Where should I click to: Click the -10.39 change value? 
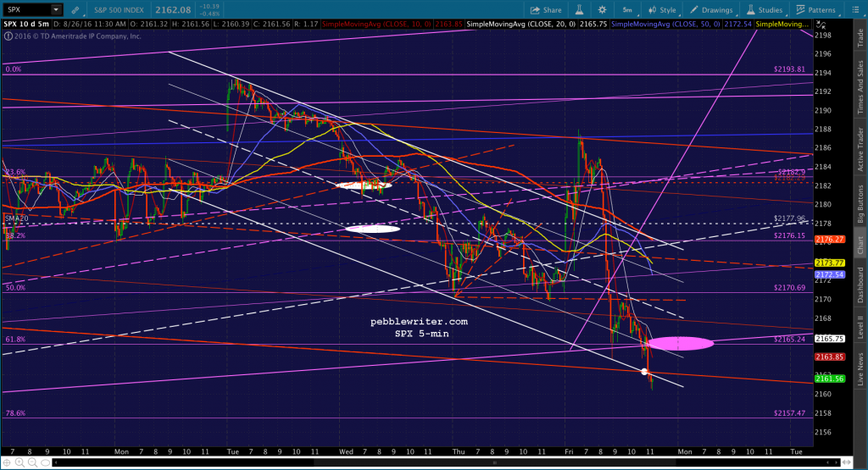click(211, 7)
